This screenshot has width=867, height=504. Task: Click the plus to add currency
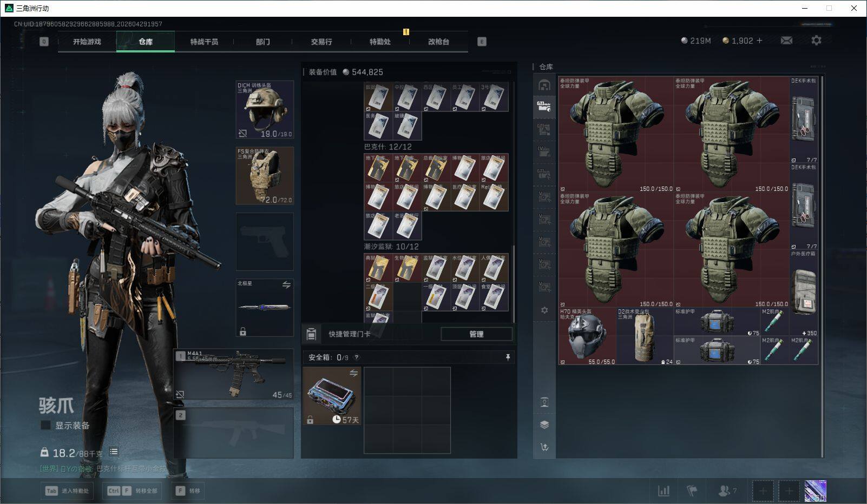tap(759, 41)
